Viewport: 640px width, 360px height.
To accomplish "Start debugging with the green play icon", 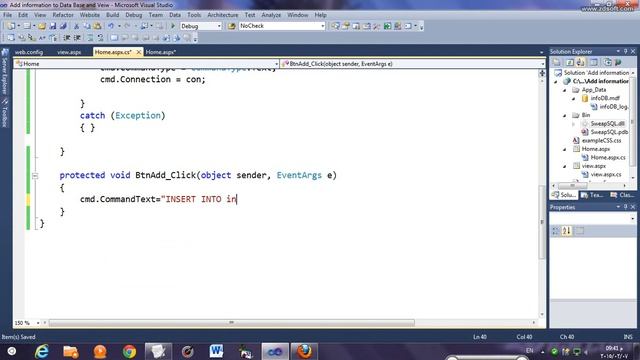I will (x=173, y=26).
